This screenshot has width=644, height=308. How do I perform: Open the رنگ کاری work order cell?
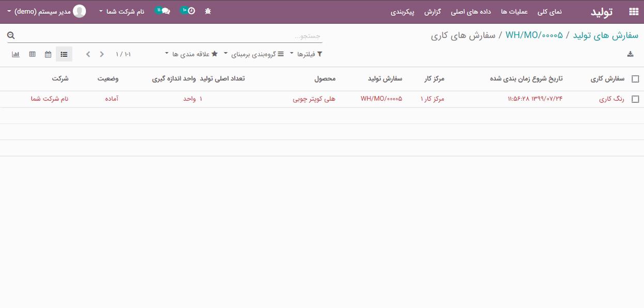coord(612,99)
